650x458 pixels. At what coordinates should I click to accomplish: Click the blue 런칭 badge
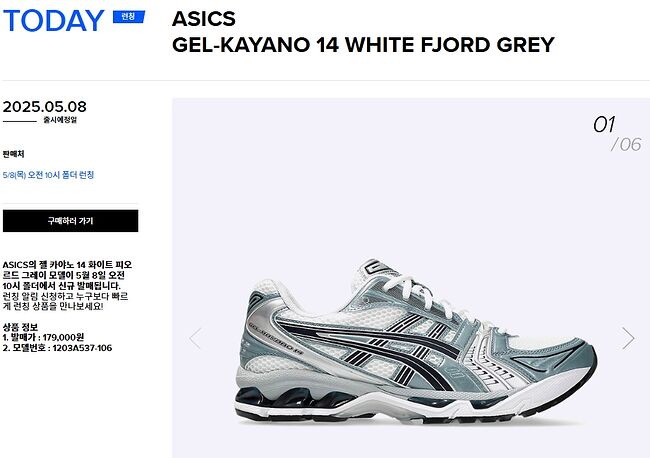coord(129,17)
